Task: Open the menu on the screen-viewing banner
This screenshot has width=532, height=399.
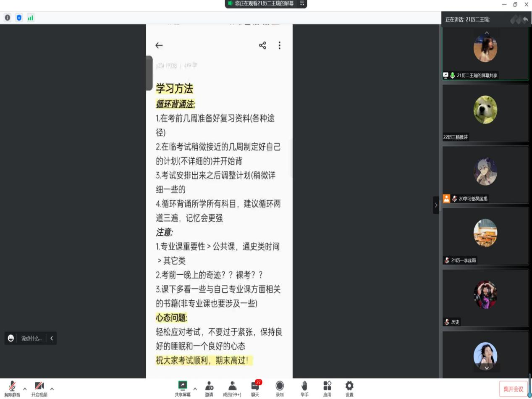Action: 302,3
